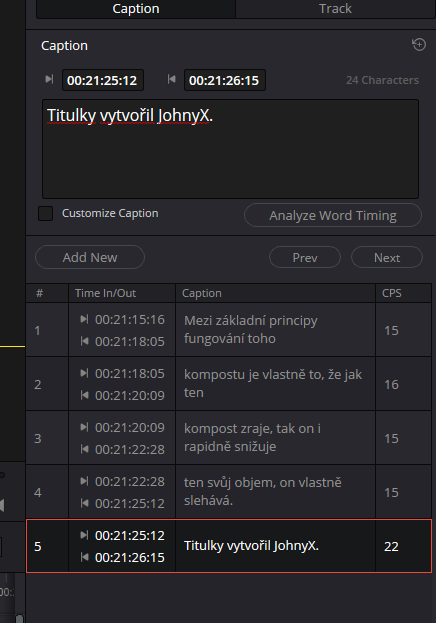The width and height of the screenshot is (436, 623).
Task: Click caption 3 end timecode 00:21:22:28
Action: click(x=130, y=449)
